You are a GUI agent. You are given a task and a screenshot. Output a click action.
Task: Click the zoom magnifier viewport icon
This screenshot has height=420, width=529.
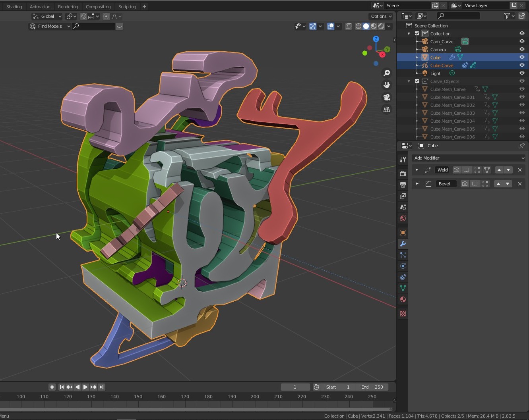point(386,73)
